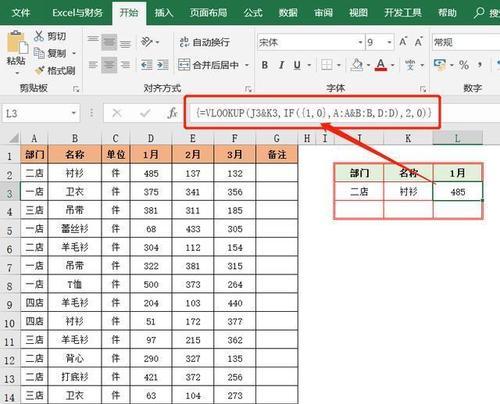This screenshot has height=404, width=500.
Task: Open underline style dropdown arrow
Action: (x=309, y=65)
